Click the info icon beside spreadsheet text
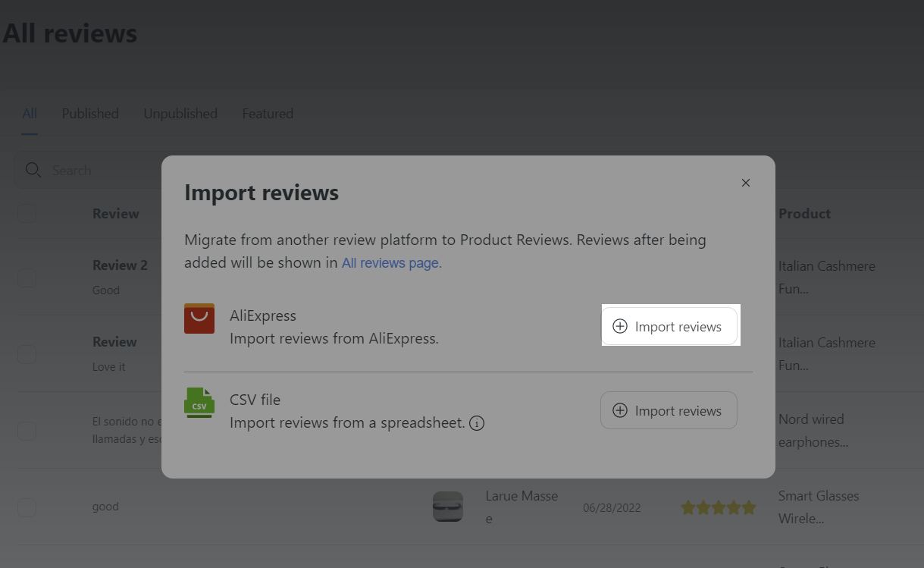 [477, 423]
